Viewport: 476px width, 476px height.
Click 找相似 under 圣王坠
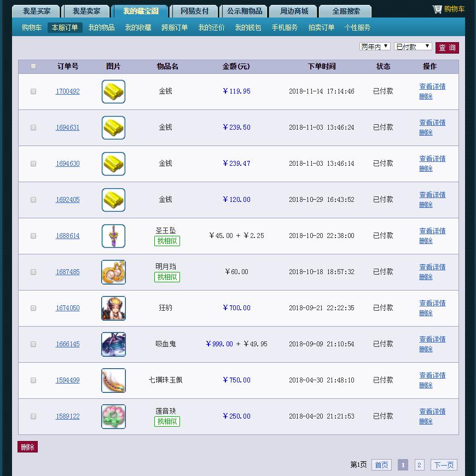click(x=167, y=241)
